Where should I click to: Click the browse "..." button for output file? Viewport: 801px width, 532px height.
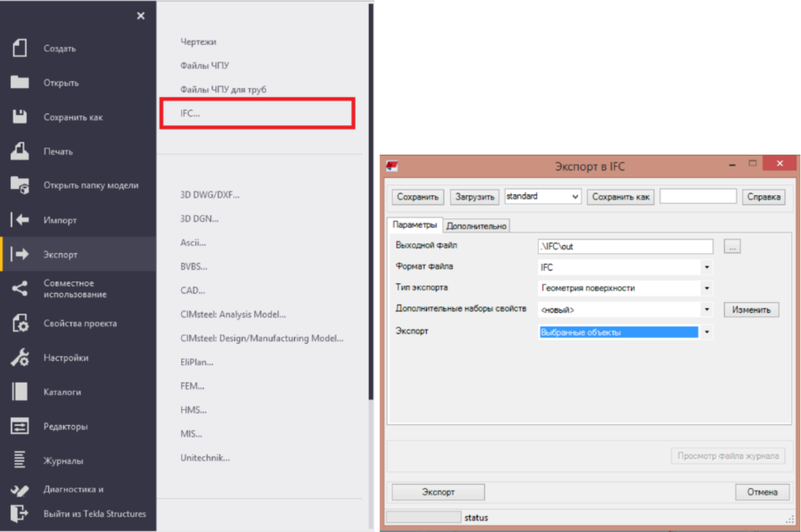(x=732, y=247)
